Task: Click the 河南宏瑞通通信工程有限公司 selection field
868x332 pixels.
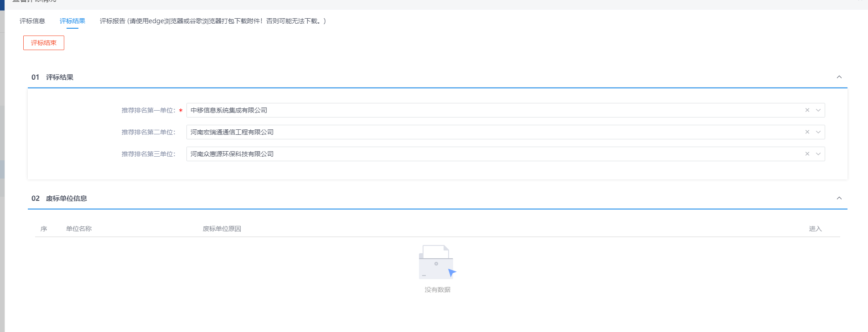Action: point(456,132)
